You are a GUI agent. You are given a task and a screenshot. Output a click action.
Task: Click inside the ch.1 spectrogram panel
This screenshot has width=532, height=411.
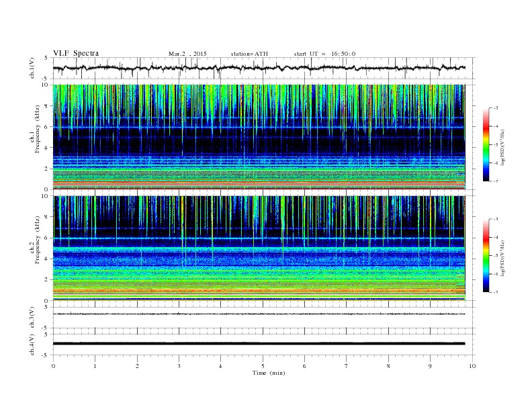coord(259,137)
